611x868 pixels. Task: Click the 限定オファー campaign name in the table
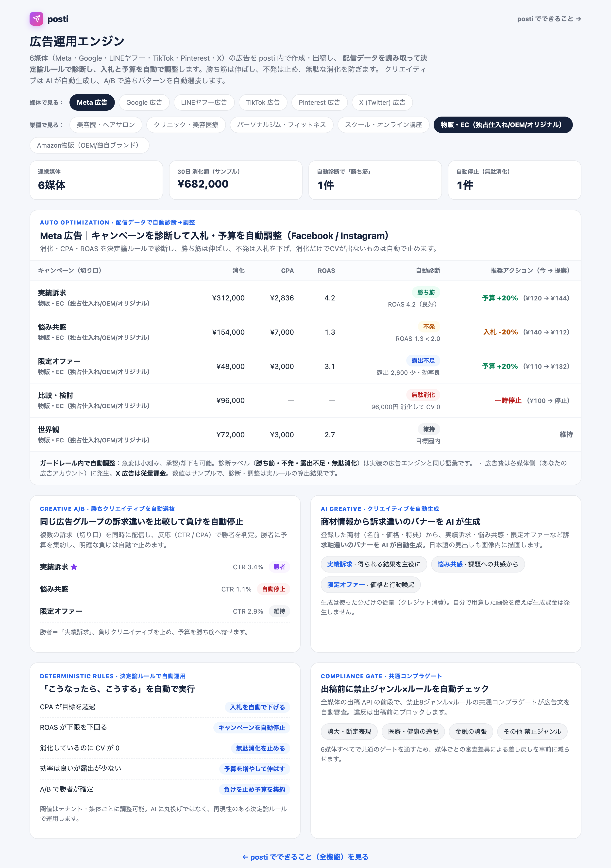pos(59,361)
